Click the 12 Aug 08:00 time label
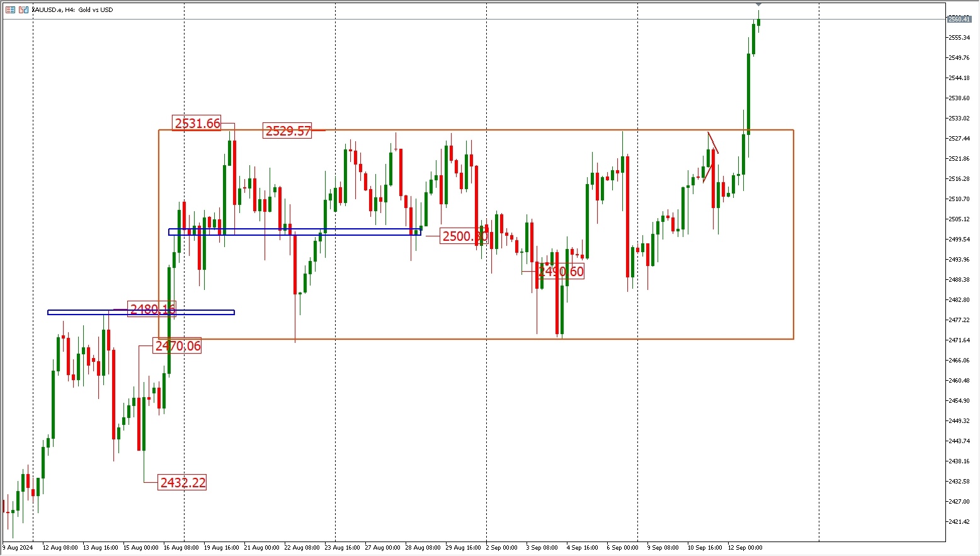 (x=60, y=548)
